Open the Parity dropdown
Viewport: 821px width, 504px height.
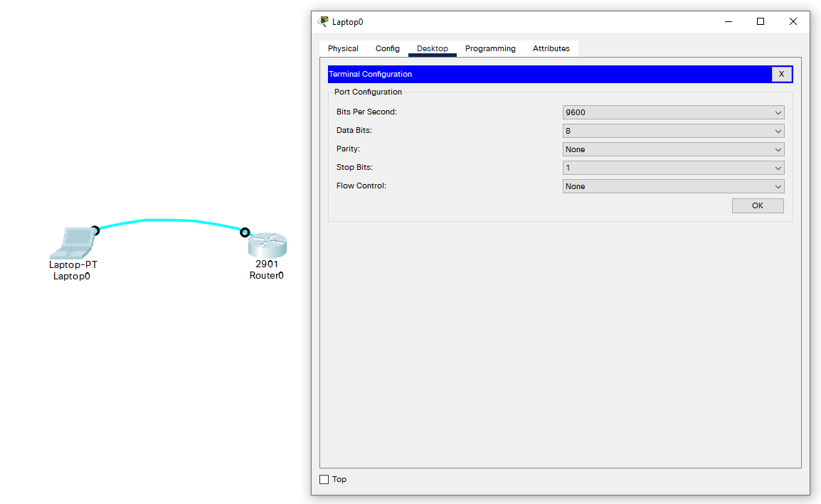[673, 149]
